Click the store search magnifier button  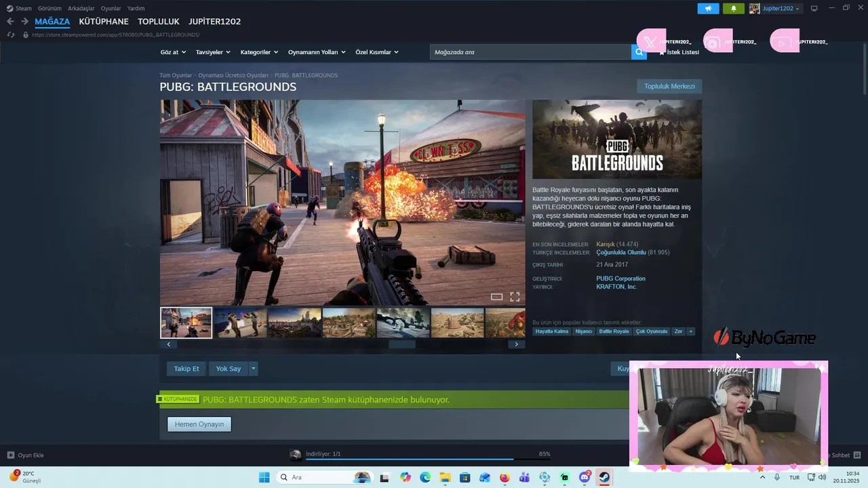click(639, 52)
